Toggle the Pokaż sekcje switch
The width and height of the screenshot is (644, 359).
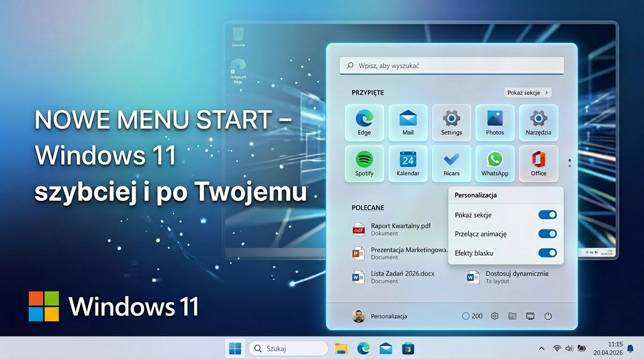[547, 215]
